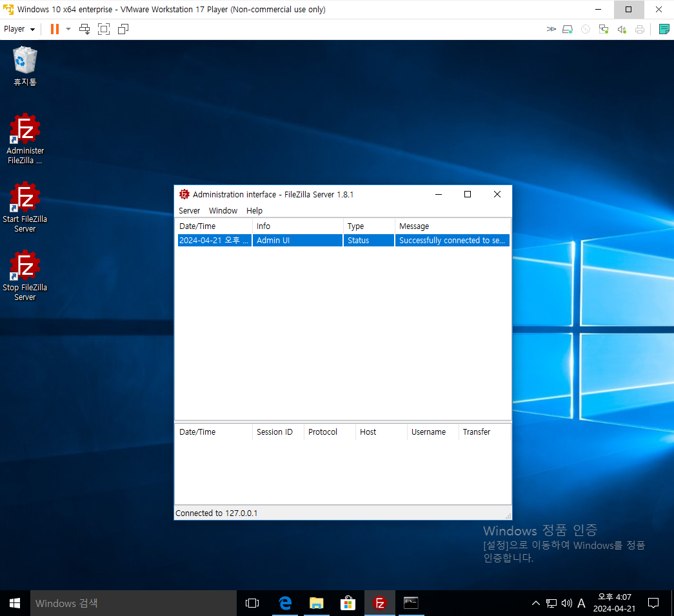Open the volume control tray icon

point(566,603)
